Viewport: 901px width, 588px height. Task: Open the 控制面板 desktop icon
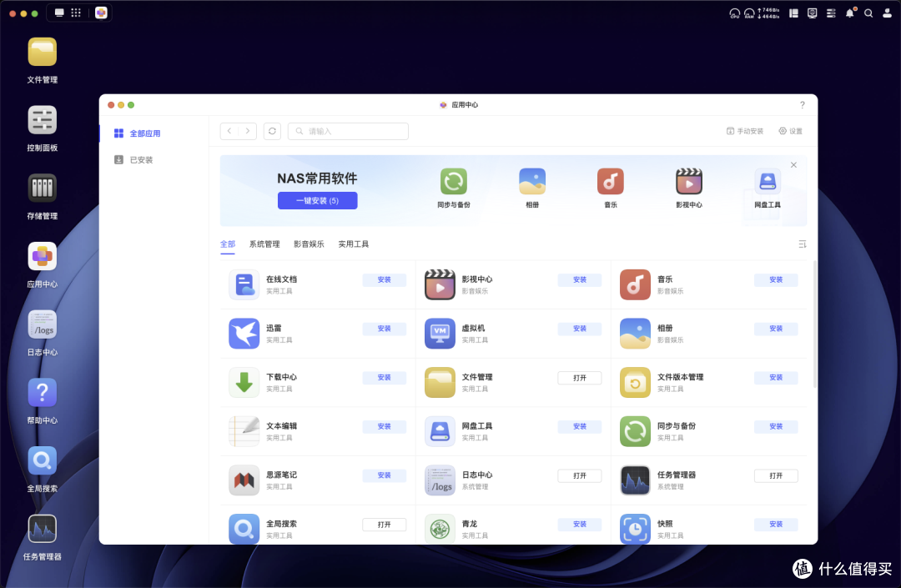(42, 121)
